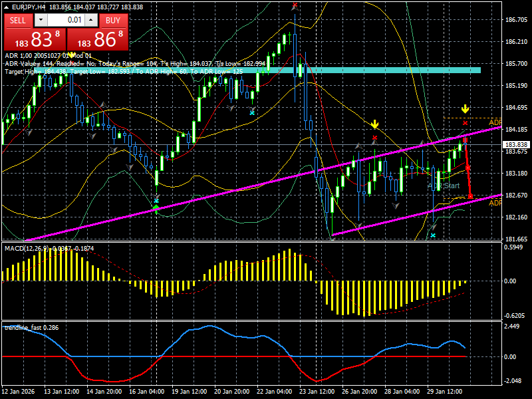Increase lot volume with the up arrow
532x399 pixels.
91,20
